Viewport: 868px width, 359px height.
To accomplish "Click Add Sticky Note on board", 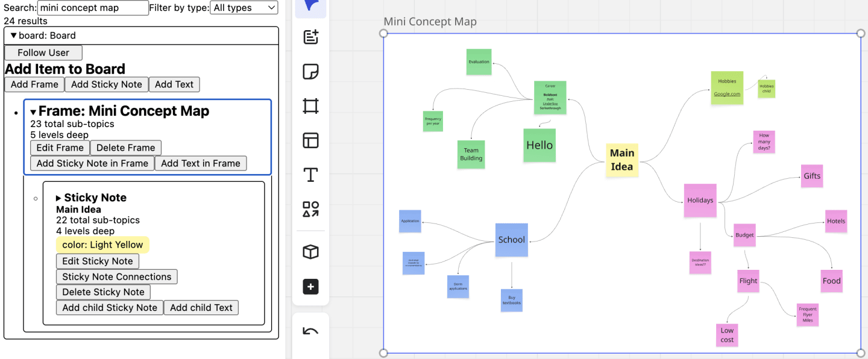I will coord(107,84).
